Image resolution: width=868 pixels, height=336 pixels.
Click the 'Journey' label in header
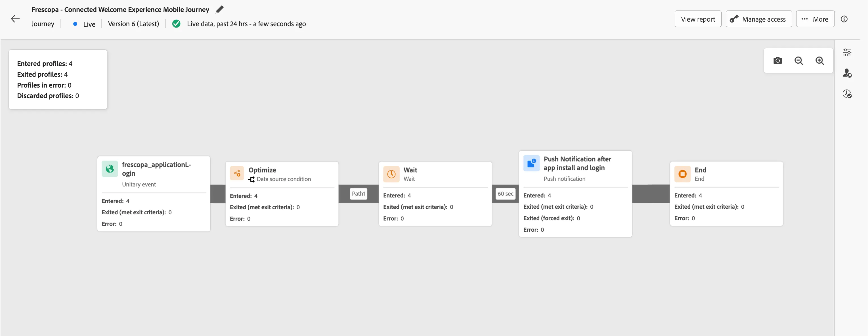pos(43,24)
